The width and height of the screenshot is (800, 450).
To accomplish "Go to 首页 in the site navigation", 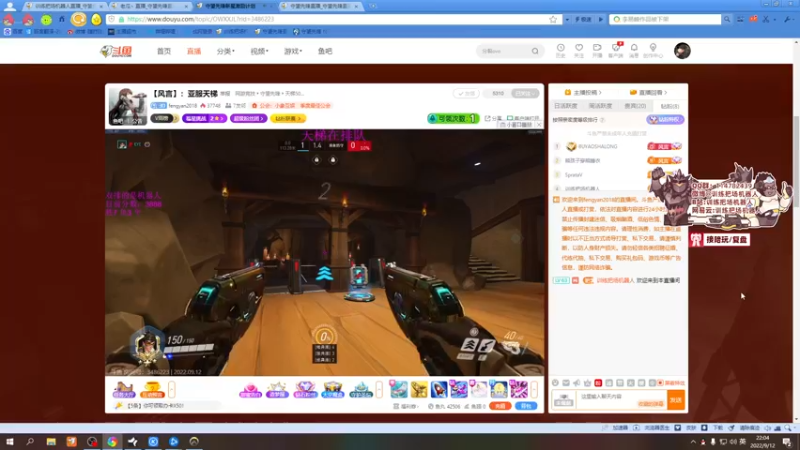I will (x=164, y=51).
